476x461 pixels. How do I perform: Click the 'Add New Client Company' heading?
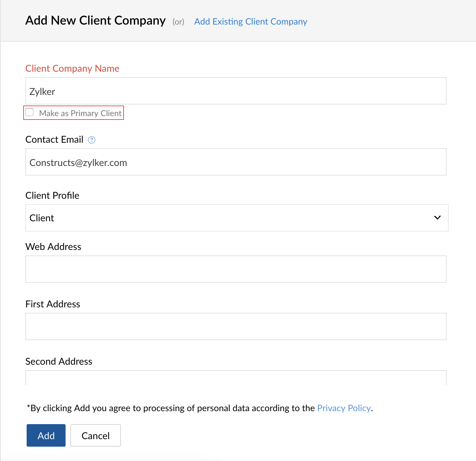click(x=95, y=20)
